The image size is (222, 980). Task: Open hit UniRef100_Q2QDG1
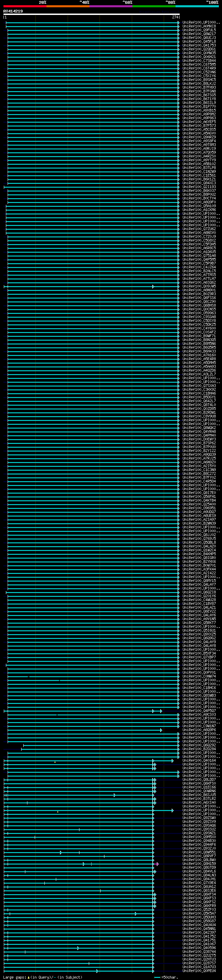[199, 49]
